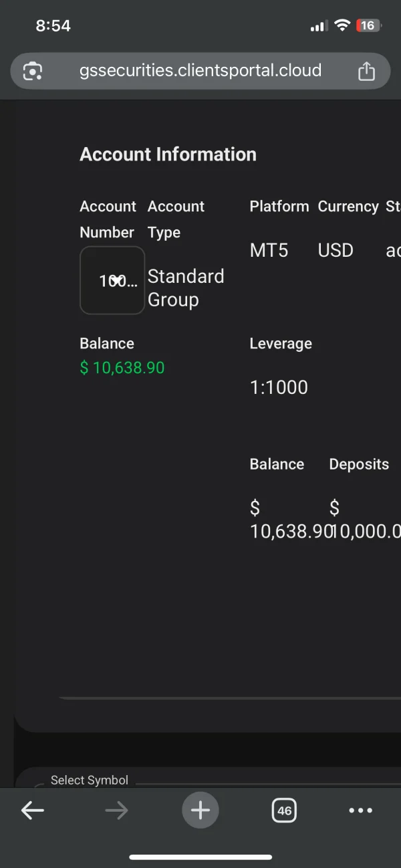401x868 pixels.
Task: Open a new tab with the plus button
Action: point(200,810)
